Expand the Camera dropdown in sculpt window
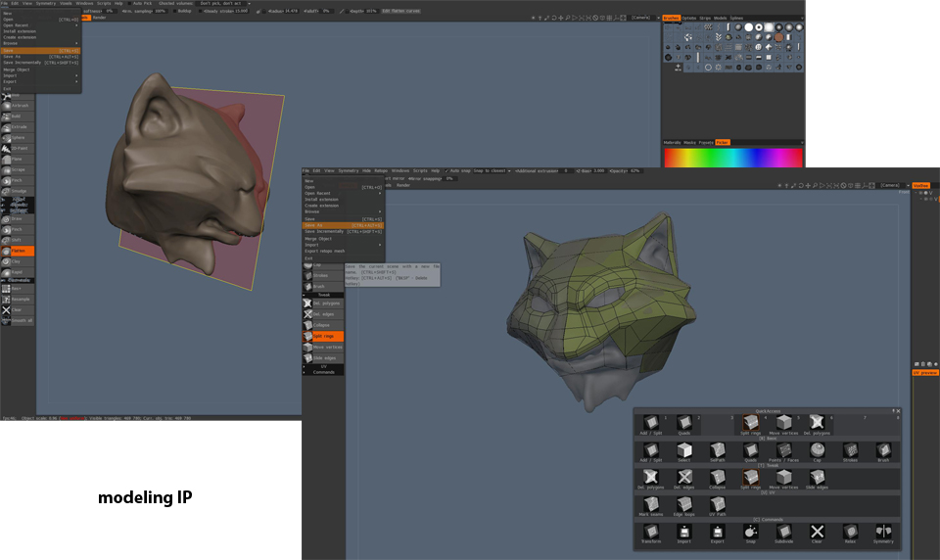 tap(642, 17)
